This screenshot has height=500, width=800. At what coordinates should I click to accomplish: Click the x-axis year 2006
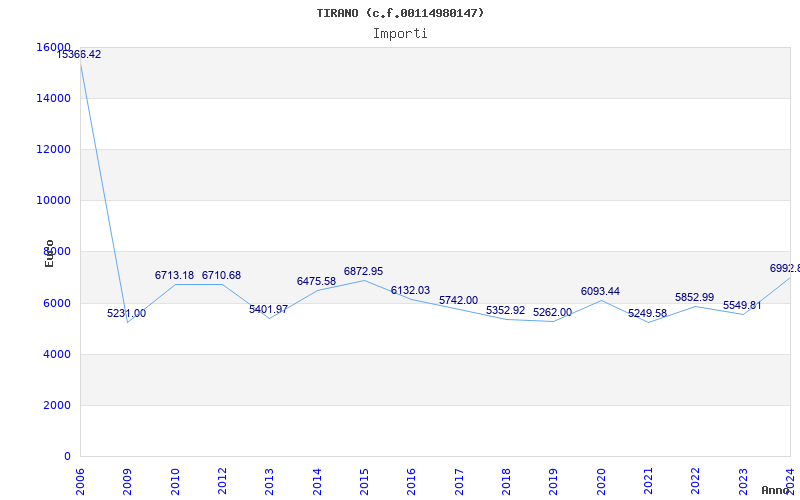coord(80,481)
